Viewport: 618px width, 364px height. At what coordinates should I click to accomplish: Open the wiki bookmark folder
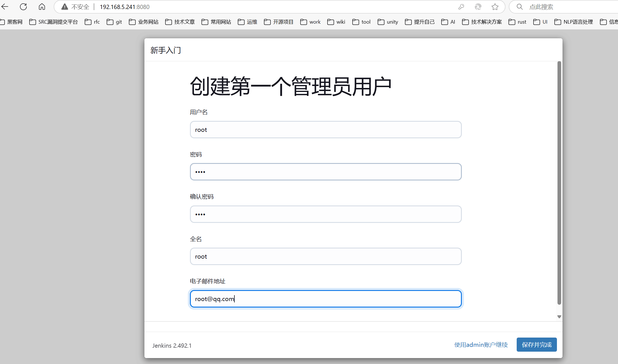click(336, 22)
